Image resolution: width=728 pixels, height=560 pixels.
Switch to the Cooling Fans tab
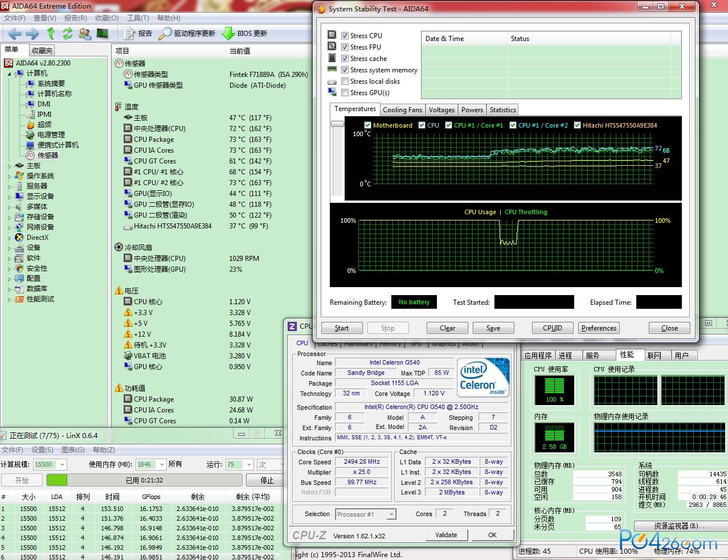pos(402,110)
